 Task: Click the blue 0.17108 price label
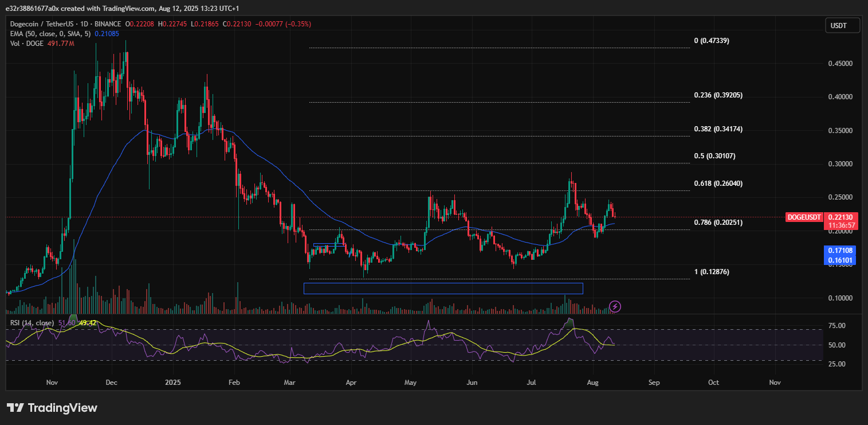(x=841, y=251)
